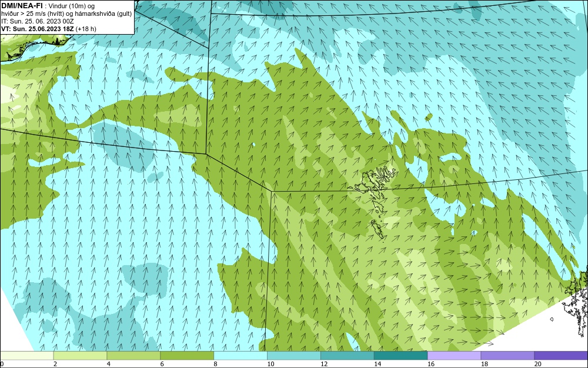
Task: Click the 4–6 m/s legend color swatch
Action: tap(133, 355)
